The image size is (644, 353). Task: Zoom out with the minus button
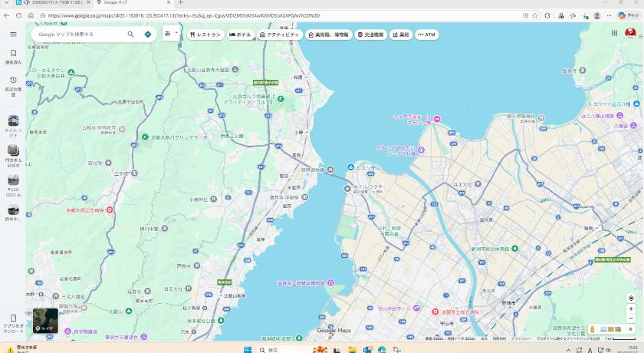point(631,318)
